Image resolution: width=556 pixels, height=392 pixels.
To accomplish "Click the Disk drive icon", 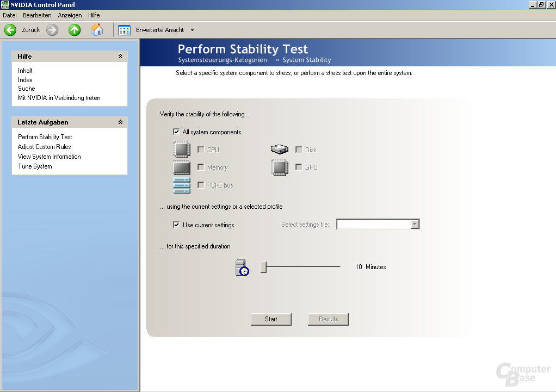I will pyautogui.click(x=280, y=149).
